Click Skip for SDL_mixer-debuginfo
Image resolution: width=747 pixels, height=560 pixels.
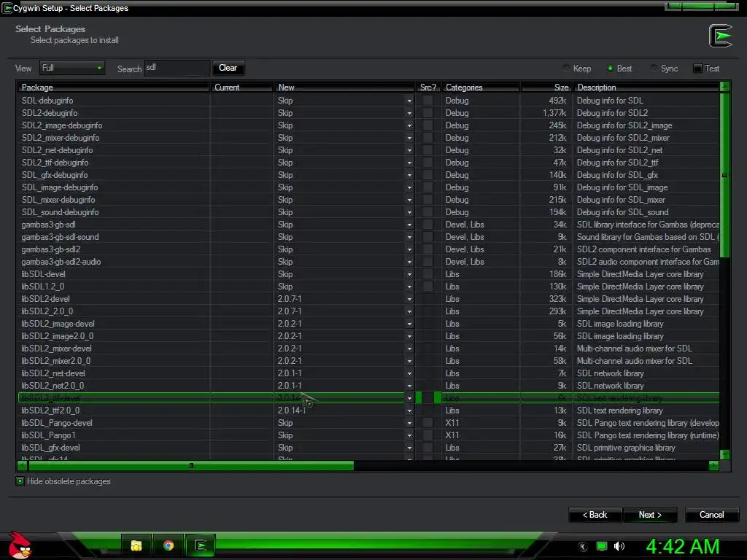click(x=285, y=200)
